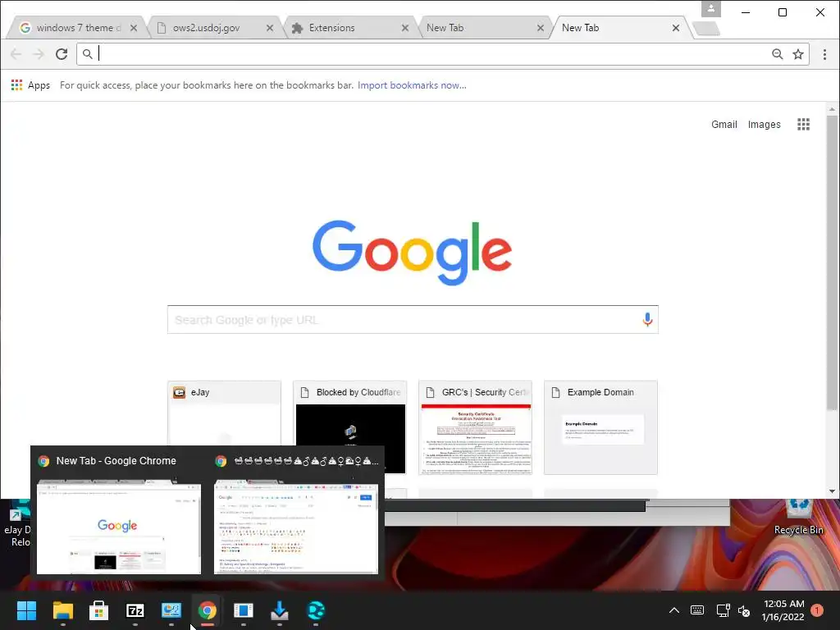The image size is (840, 630).
Task: Close the Extensions tab
Action: click(x=405, y=28)
